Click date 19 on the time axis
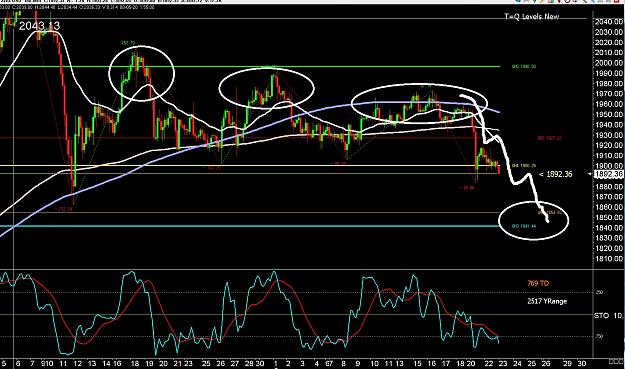Image resolution: width=625 pixels, height=369 pixels. pos(149,363)
